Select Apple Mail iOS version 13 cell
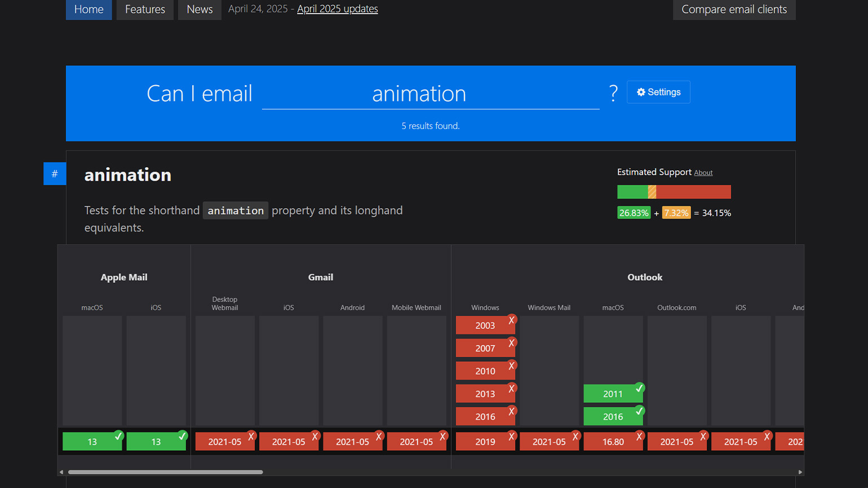Screen dimensions: 868x488 tap(156, 441)
